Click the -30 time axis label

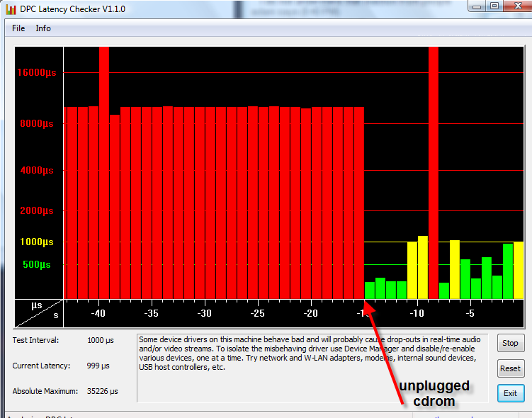pyautogui.click(x=205, y=313)
